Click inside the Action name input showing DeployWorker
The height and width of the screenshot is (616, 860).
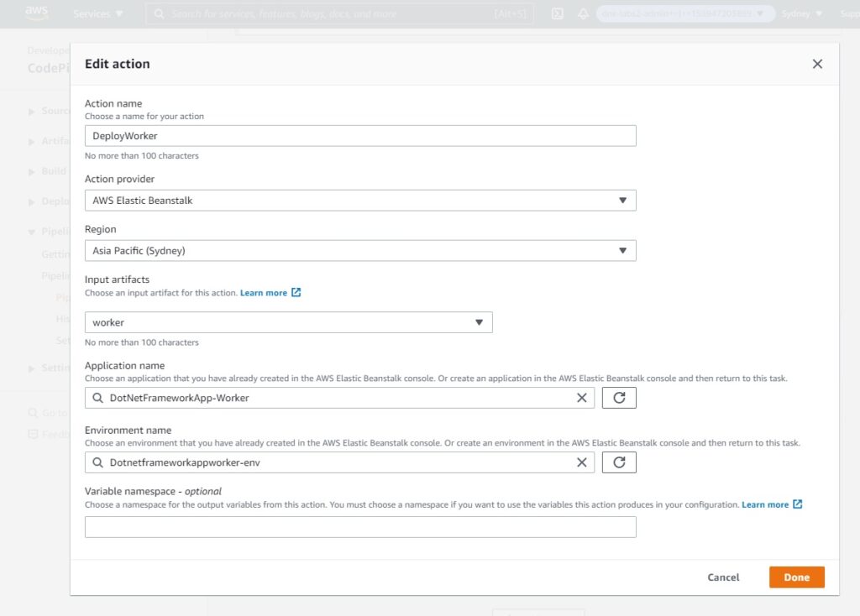tap(359, 136)
